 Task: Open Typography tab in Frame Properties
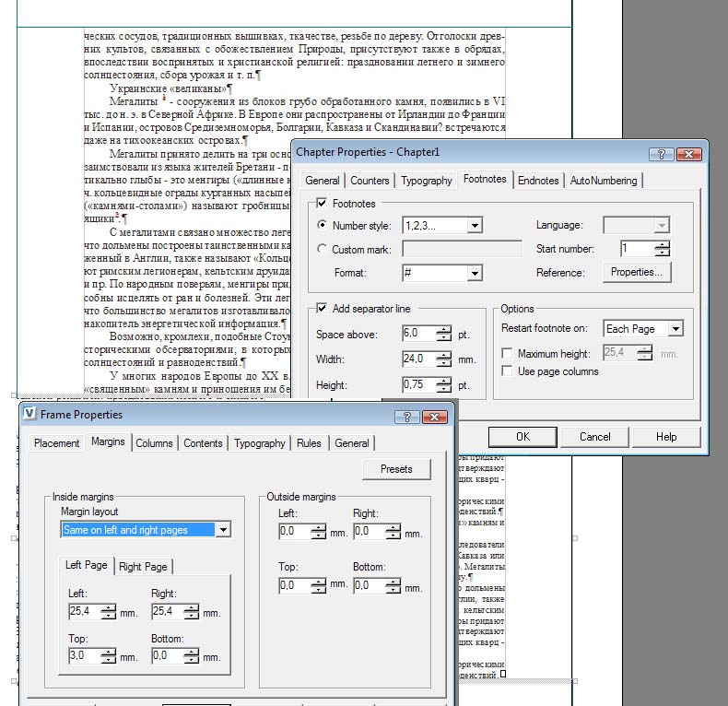[x=260, y=443]
